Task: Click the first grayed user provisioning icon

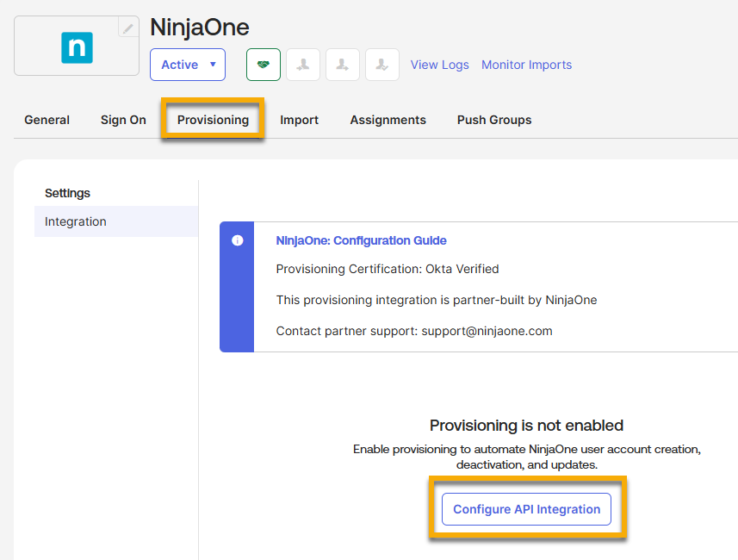Action: coord(302,65)
